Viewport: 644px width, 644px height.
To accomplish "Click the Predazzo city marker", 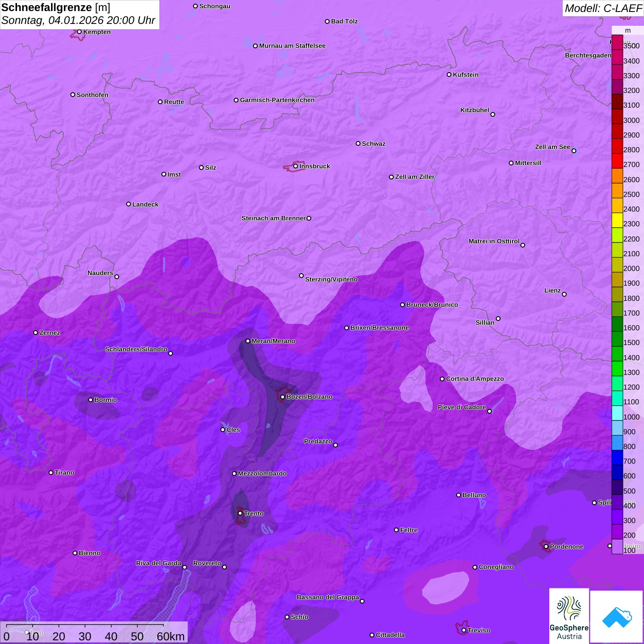I will click(x=336, y=445).
